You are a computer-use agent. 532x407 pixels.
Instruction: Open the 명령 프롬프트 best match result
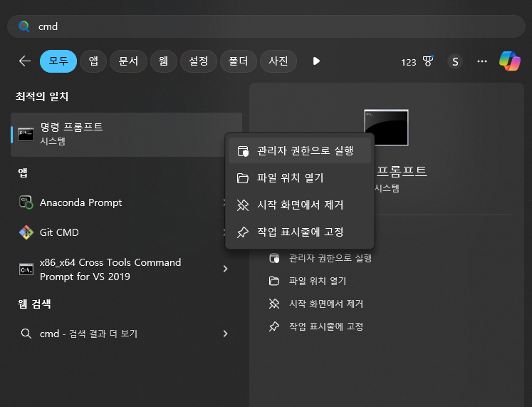point(126,135)
